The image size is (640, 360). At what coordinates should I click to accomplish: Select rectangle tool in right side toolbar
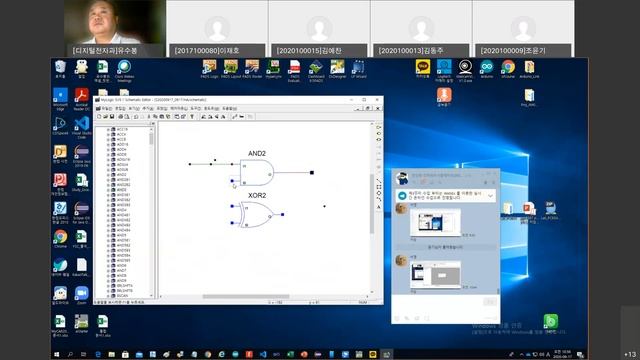378,187
